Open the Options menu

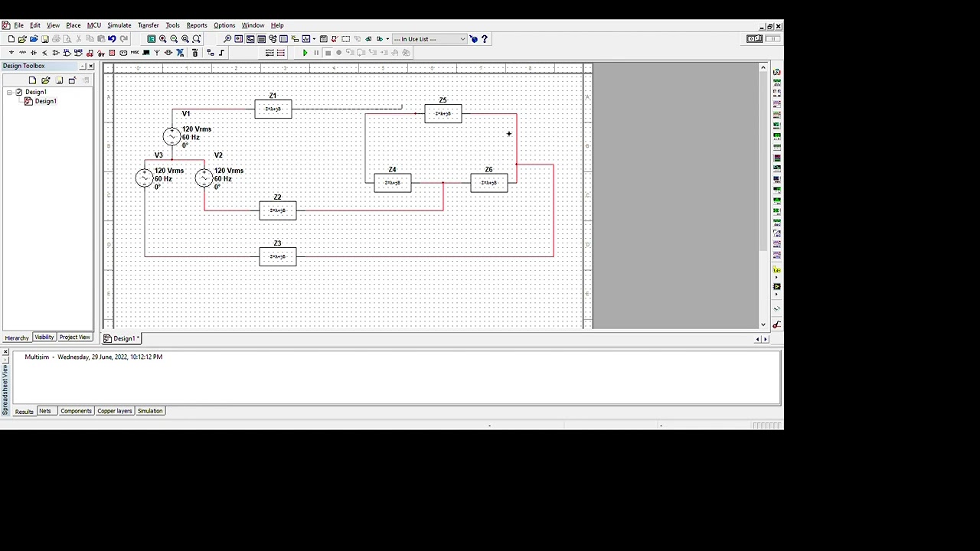[224, 25]
